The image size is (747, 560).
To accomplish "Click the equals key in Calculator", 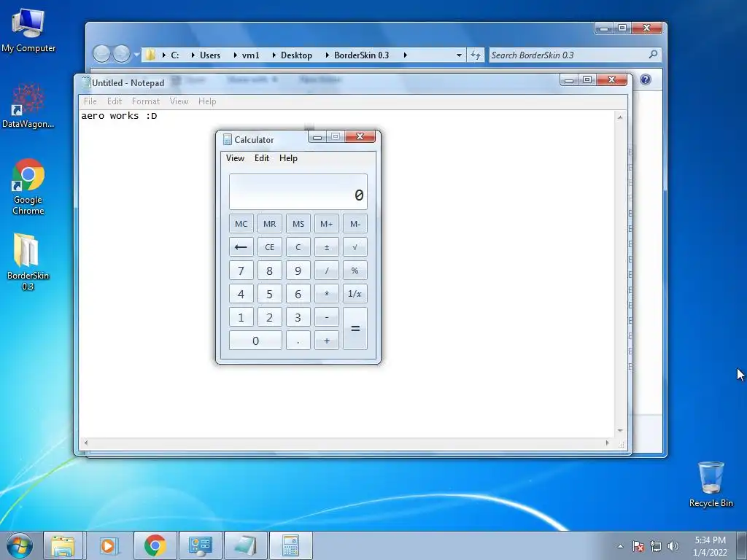I will (355, 329).
